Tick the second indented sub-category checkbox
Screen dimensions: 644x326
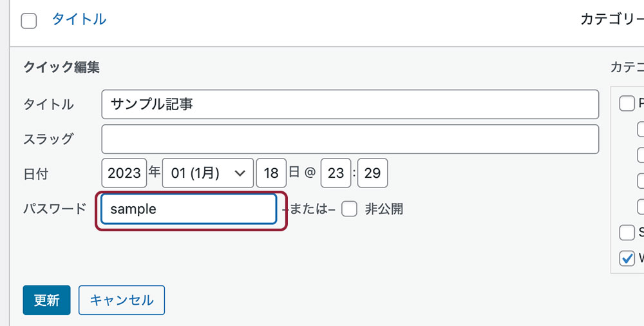(x=641, y=155)
